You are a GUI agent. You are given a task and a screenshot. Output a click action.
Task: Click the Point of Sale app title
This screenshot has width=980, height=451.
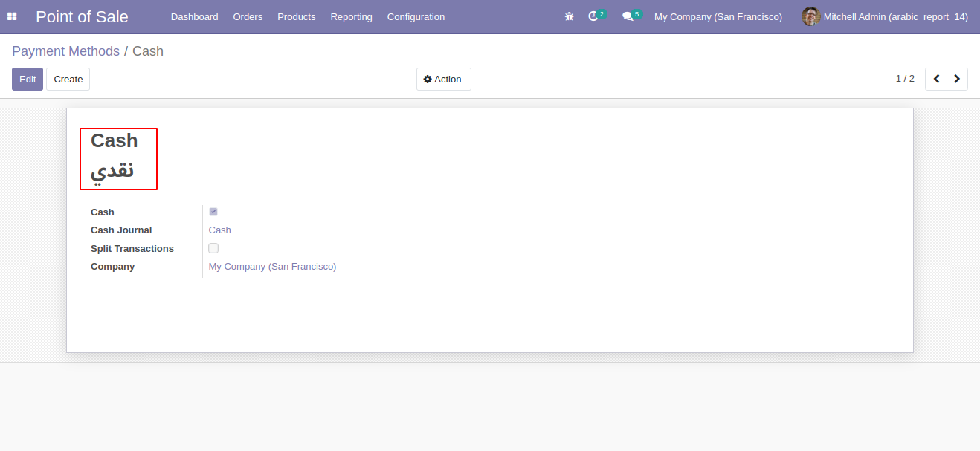[82, 16]
